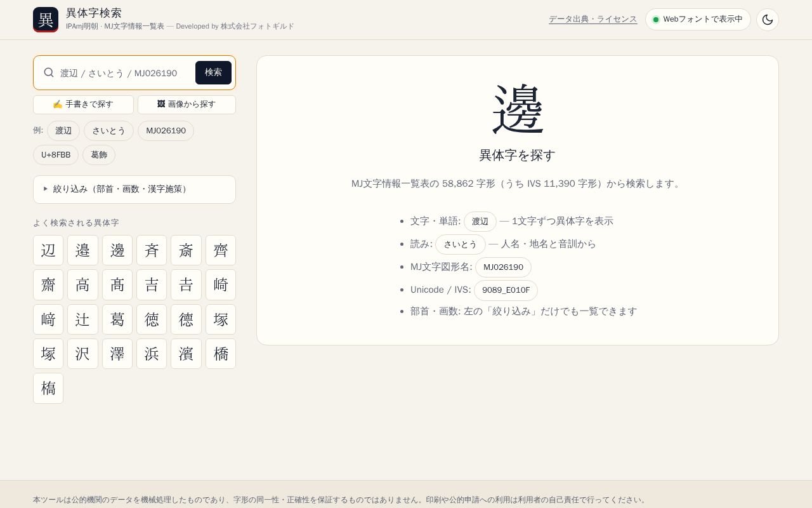The width and height of the screenshot is (812, 508).
Task: Click the よく検索される異体字 heading
Action: tap(76, 223)
